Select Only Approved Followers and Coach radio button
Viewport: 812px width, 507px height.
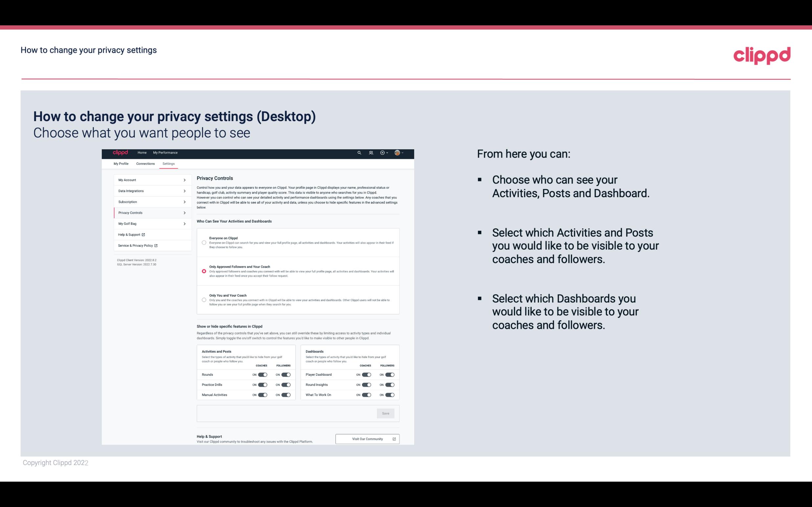coord(204,271)
